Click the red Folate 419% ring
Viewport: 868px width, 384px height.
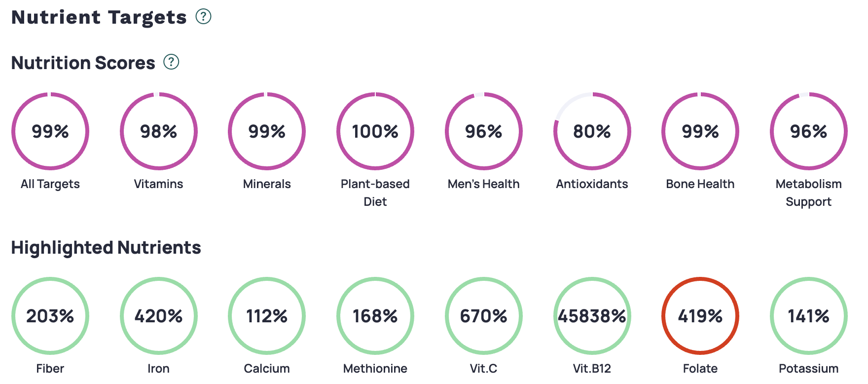click(x=700, y=316)
